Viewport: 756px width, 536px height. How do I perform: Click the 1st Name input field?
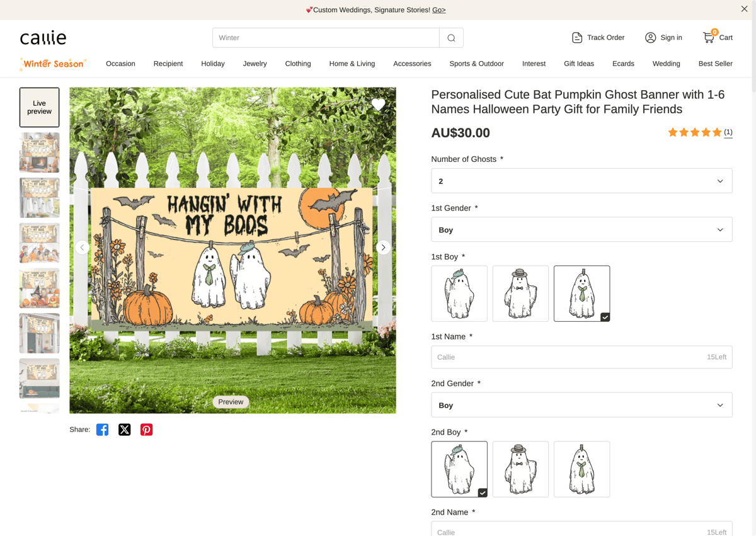pyautogui.click(x=581, y=357)
